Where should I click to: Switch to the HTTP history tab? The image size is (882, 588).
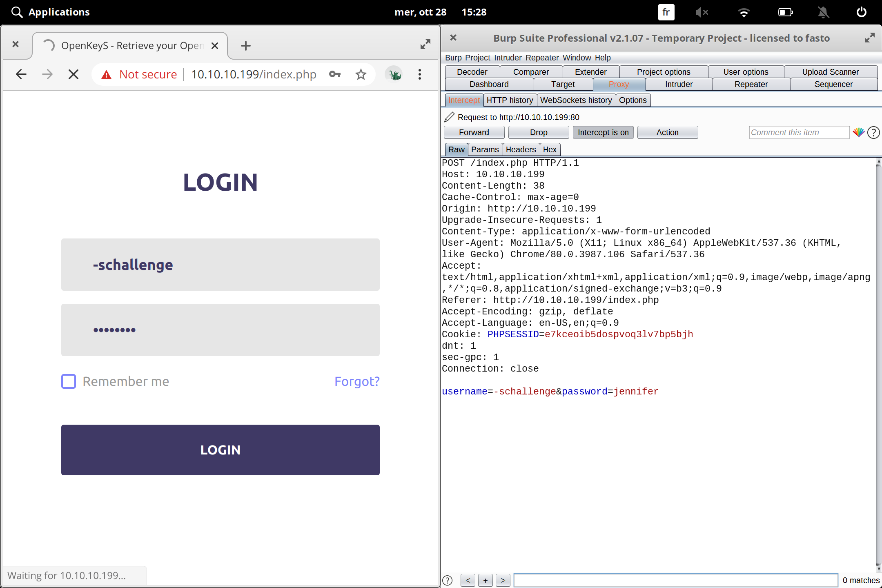point(510,100)
